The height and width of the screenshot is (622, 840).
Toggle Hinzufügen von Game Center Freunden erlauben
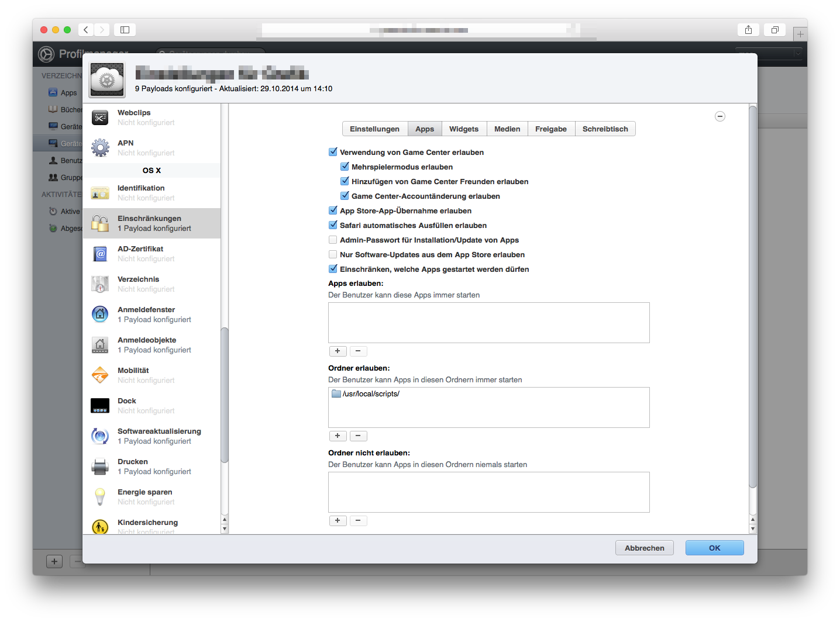[345, 181]
